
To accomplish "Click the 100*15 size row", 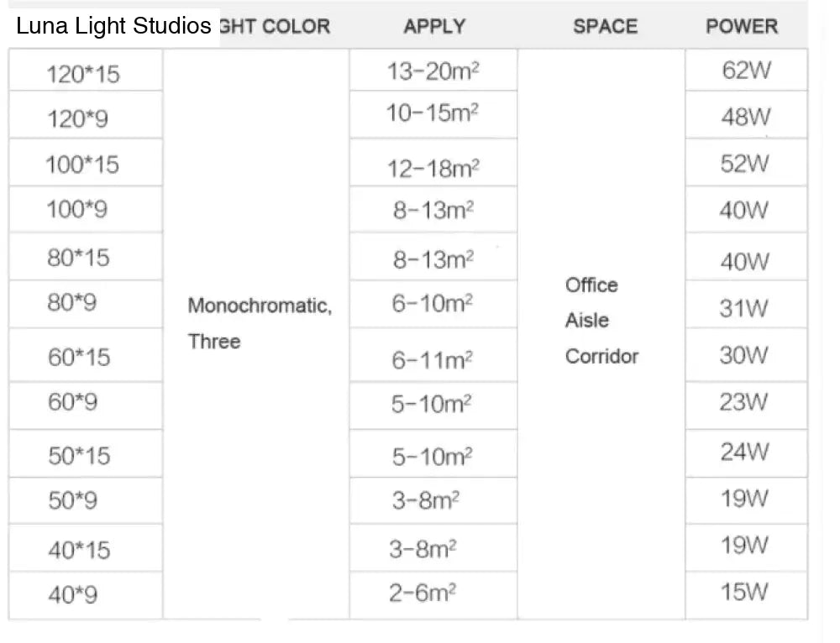I will (86, 163).
